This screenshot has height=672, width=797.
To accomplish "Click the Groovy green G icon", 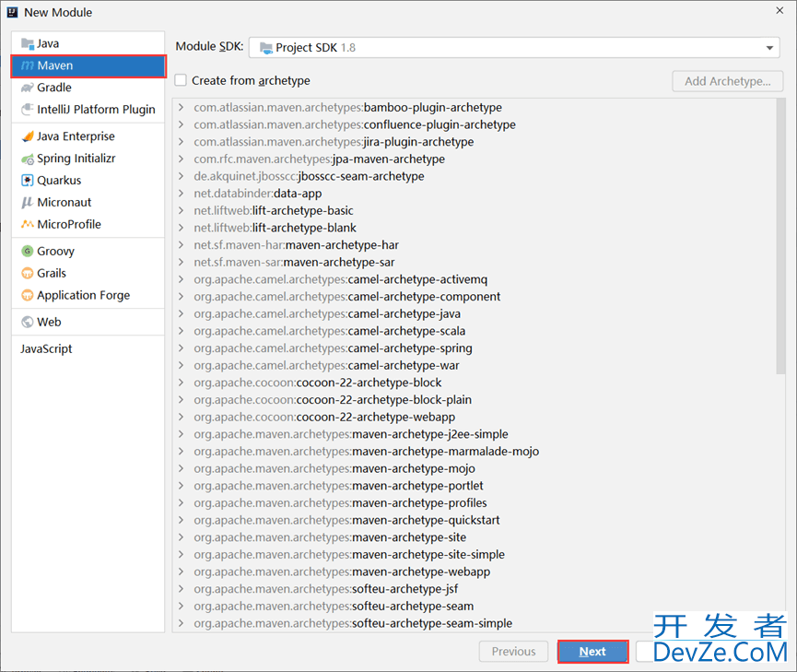I will coord(28,252).
